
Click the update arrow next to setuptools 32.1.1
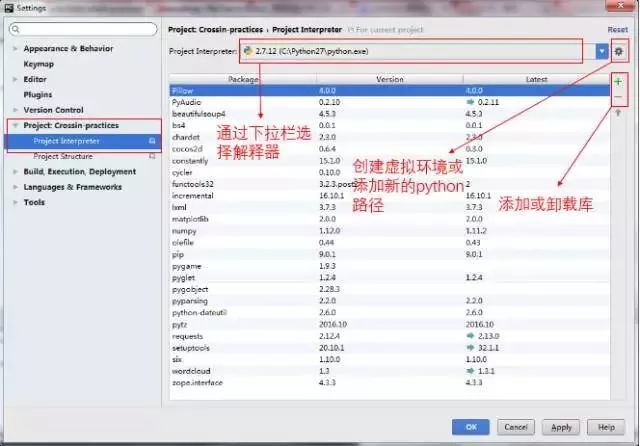click(470, 348)
